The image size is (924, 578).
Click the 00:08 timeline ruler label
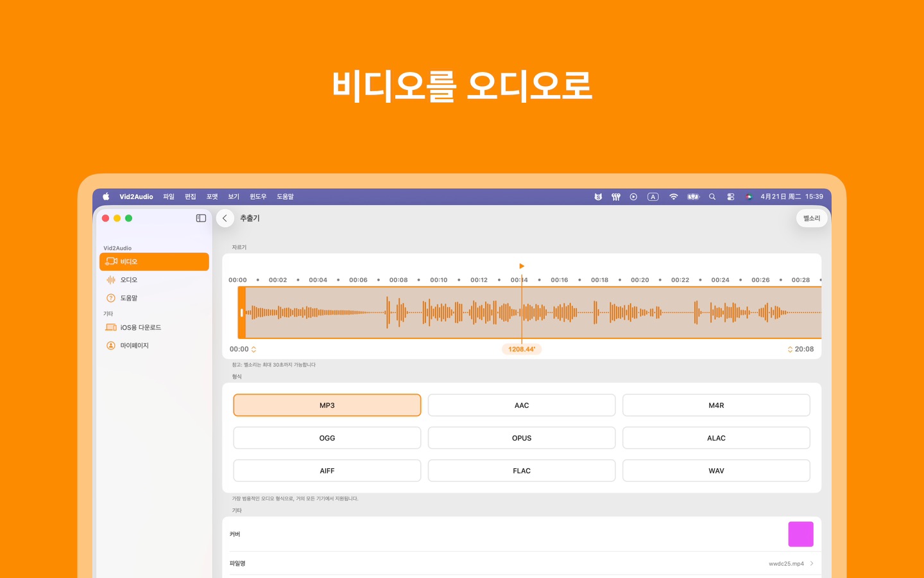click(x=398, y=280)
